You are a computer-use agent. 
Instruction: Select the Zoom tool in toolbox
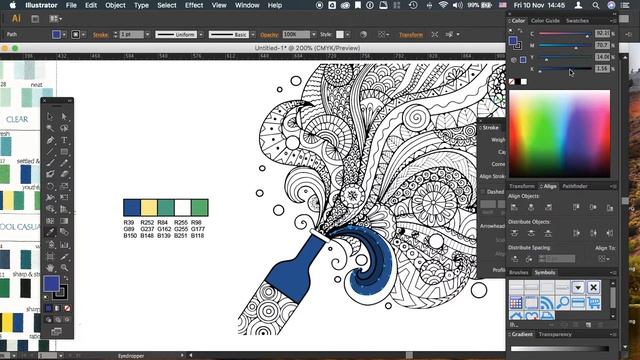coord(64,268)
